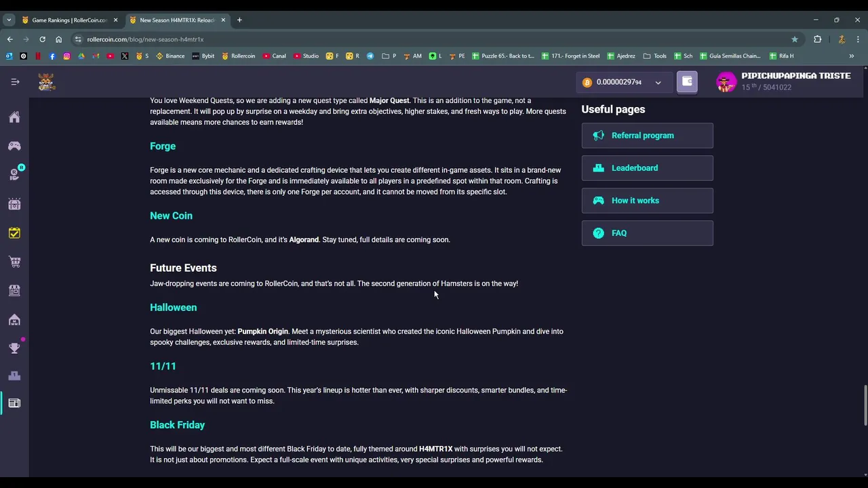Expand the RollerCoin sidebar menu toggle
The width and height of the screenshot is (868, 488).
[x=15, y=82]
